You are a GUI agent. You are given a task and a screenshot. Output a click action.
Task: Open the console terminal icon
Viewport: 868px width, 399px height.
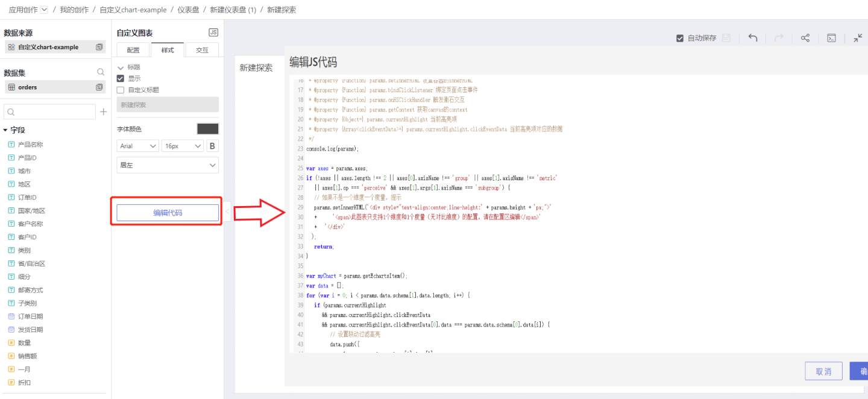831,38
